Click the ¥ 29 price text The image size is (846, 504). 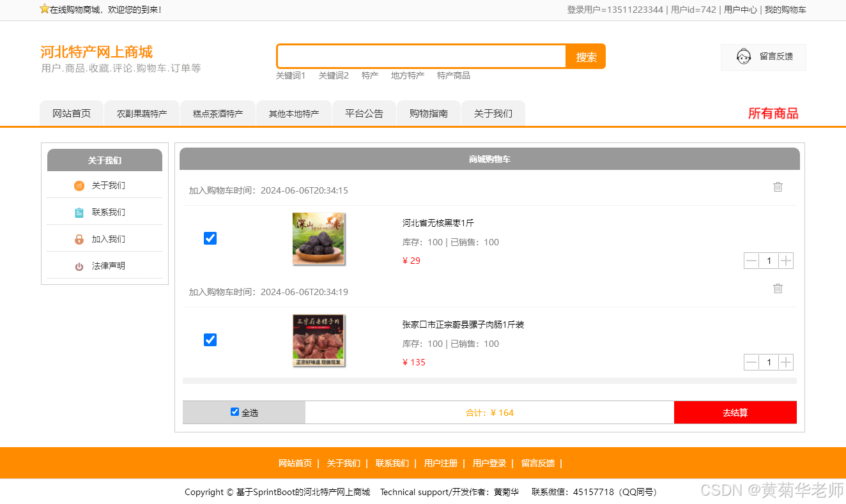[411, 261]
